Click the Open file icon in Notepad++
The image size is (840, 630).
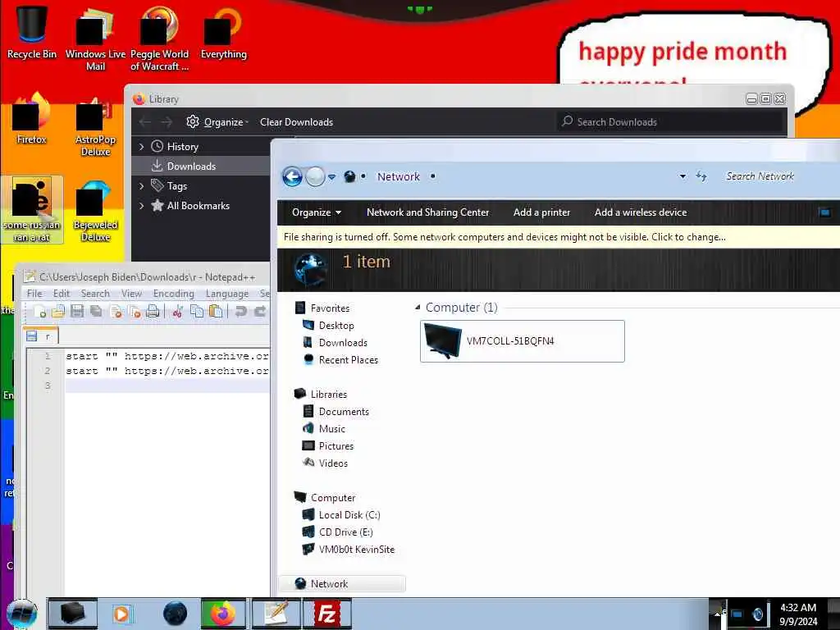[x=58, y=311]
